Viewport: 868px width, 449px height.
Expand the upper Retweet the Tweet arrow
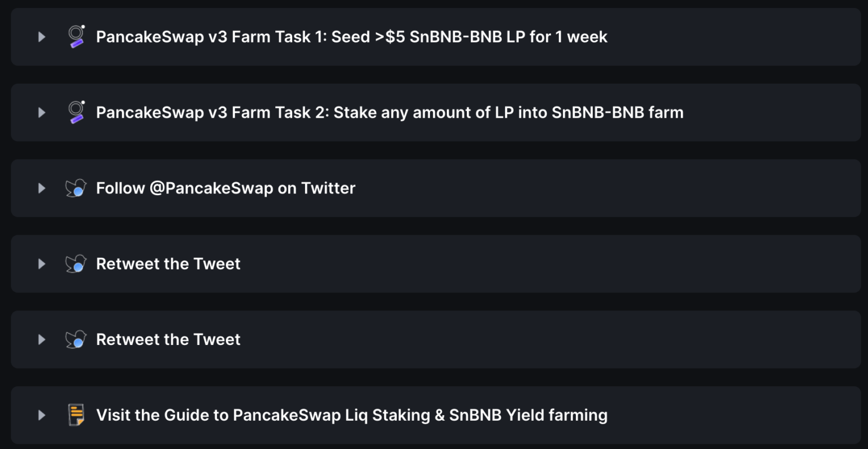pyautogui.click(x=41, y=264)
